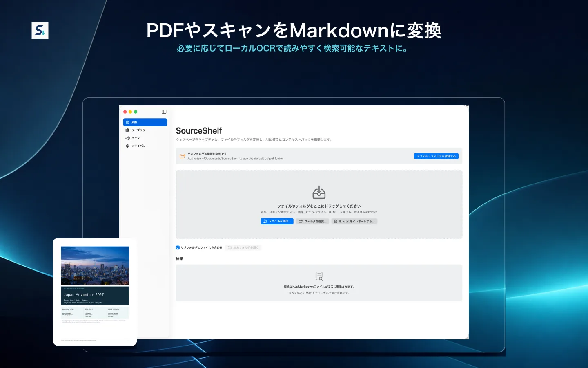The image size is (588, 368).
Task: Click the 出力フォルダを開く button
Action: [243, 247]
